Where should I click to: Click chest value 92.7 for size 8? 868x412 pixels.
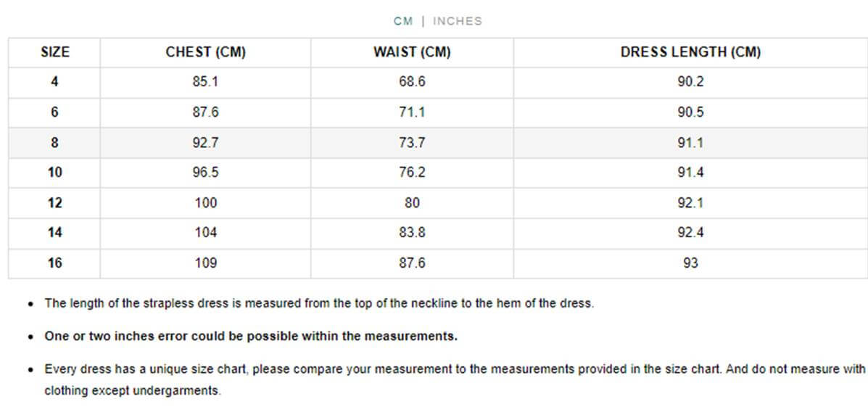tap(205, 143)
